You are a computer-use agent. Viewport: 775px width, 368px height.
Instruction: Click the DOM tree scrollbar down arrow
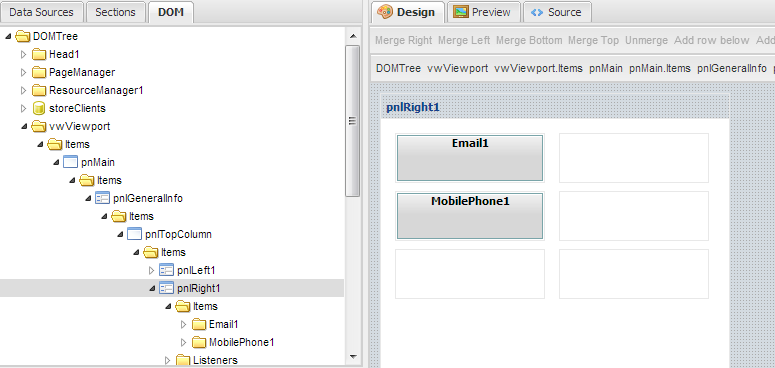tap(352, 357)
